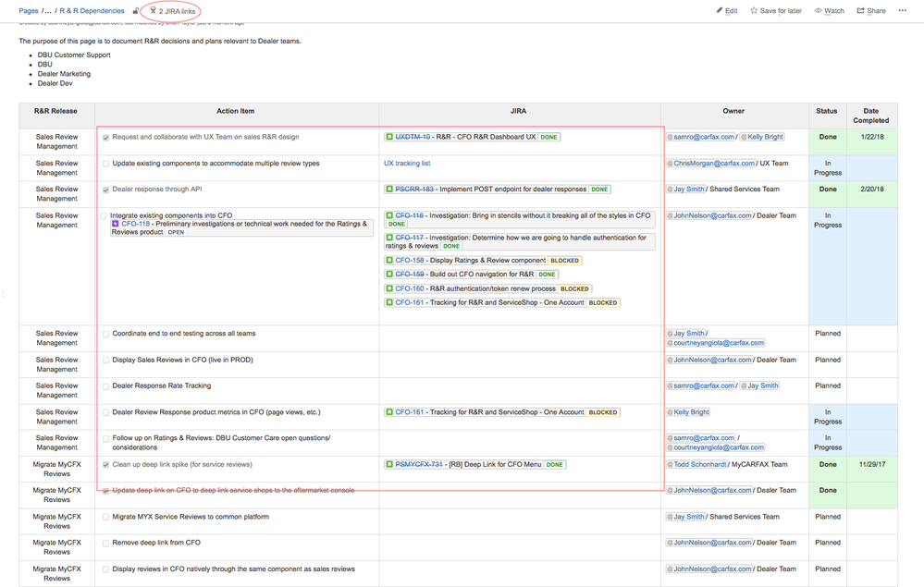Click the story icon next to PSCRR-183
The image size is (924, 587).
[x=389, y=189]
